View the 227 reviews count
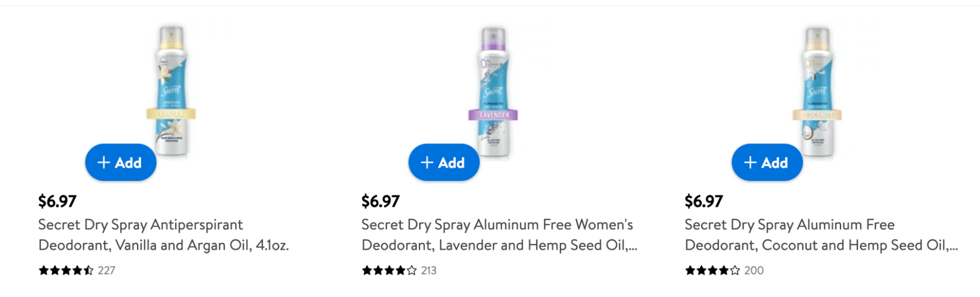The height and width of the screenshot is (297, 980). pyautogui.click(x=106, y=270)
